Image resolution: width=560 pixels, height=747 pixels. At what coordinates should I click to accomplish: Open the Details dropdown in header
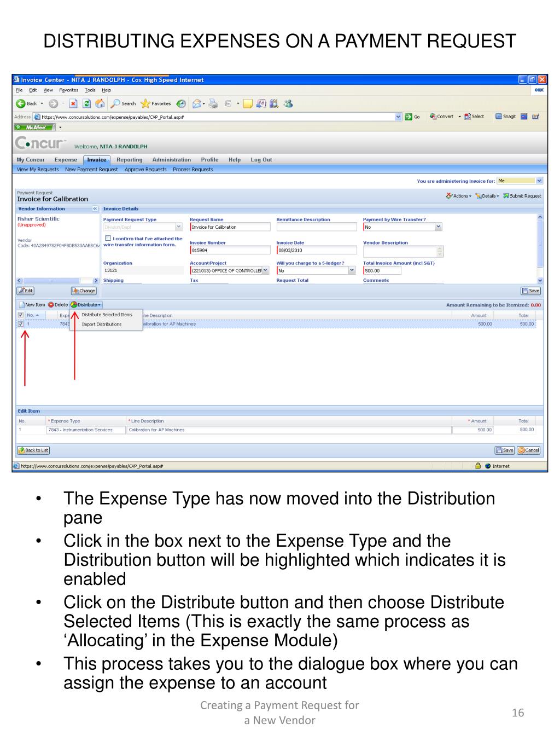tap(487, 196)
